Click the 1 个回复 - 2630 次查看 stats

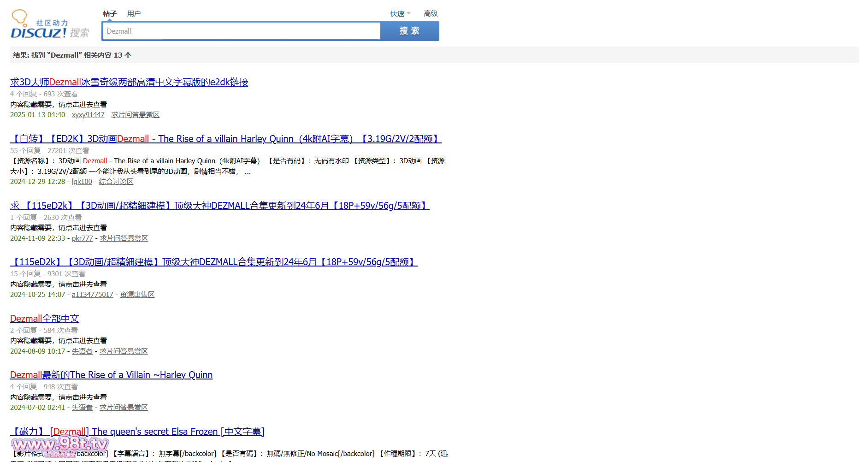tap(46, 218)
